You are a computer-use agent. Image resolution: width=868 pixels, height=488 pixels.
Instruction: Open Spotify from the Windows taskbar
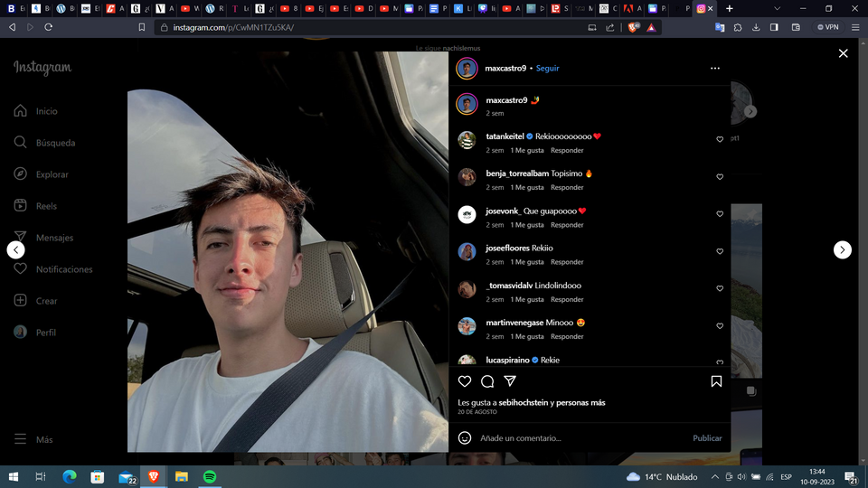(209, 476)
